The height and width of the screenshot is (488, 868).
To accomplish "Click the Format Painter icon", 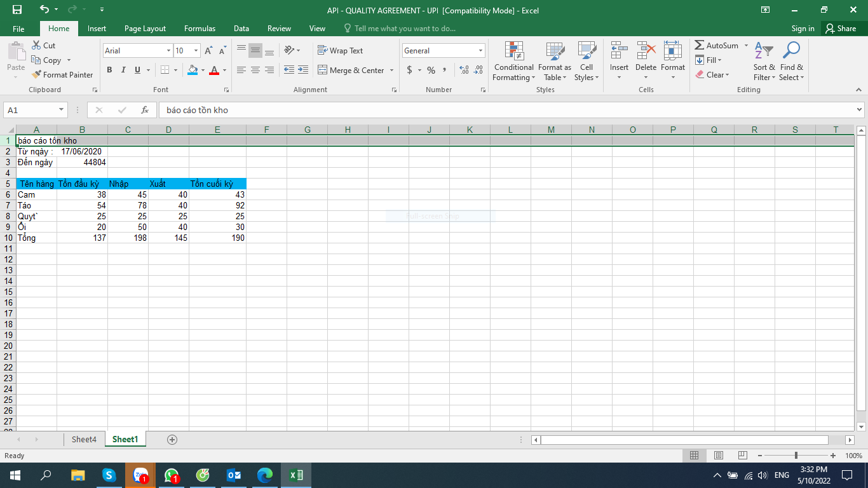I will coord(37,75).
